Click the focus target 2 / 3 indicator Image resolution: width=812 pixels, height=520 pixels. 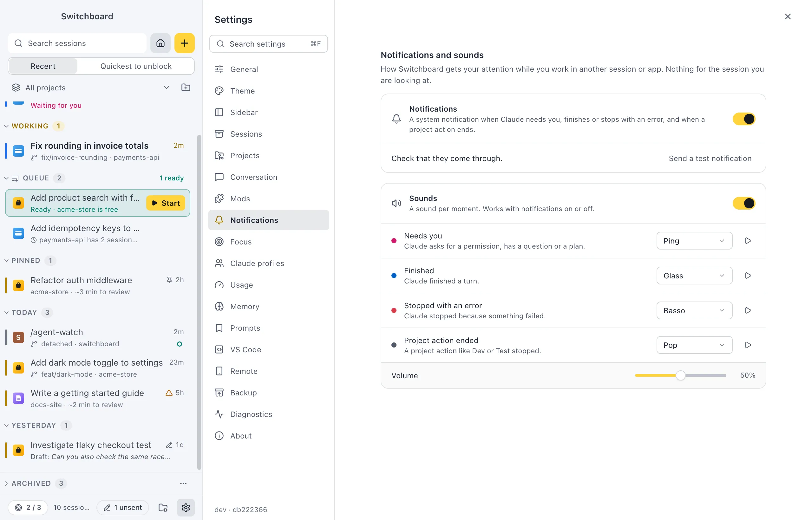[x=28, y=507]
